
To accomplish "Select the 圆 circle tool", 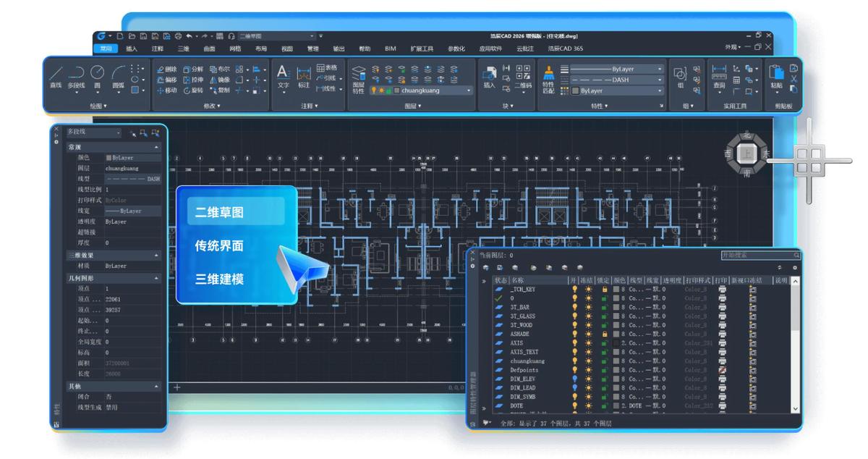I will [97, 76].
